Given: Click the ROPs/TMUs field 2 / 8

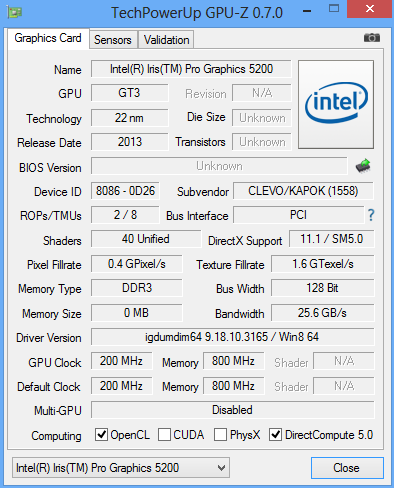Looking at the screenshot, I should coord(125,215).
